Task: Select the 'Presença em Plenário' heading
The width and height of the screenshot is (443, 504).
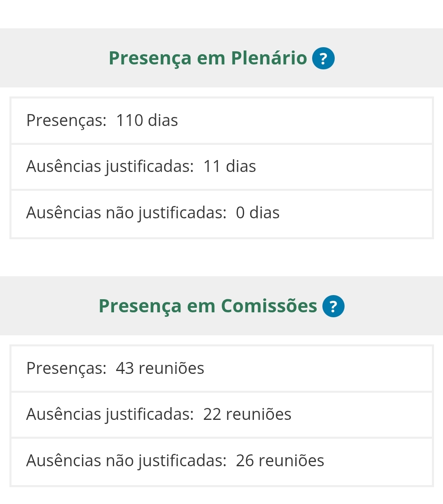Action: (x=208, y=58)
